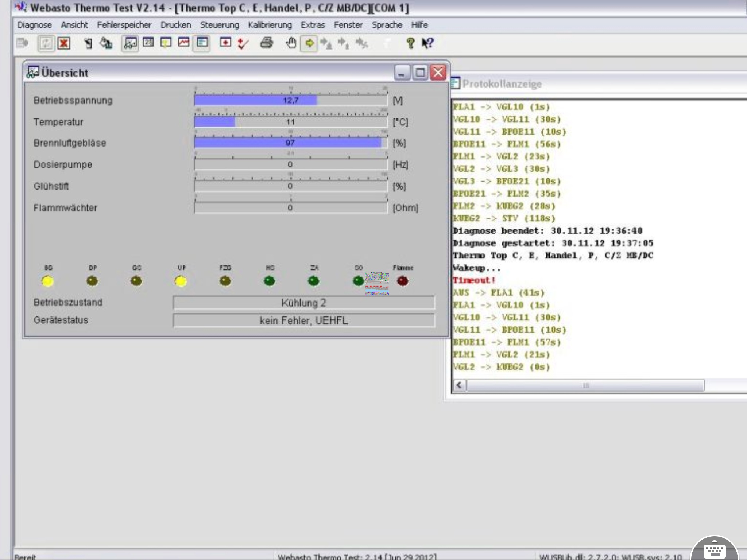Open the numeric values window icon
The image size is (747, 560).
[x=148, y=43]
